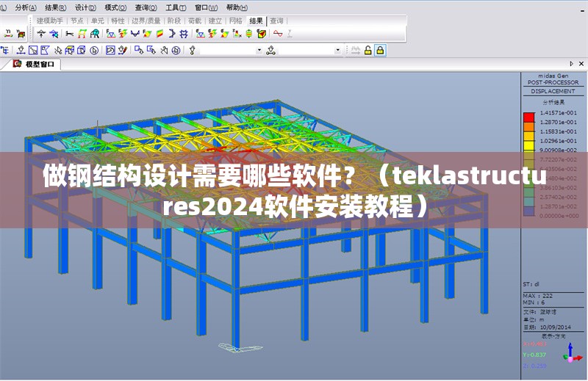Click the F truss force icon

[x=111, y=34]
